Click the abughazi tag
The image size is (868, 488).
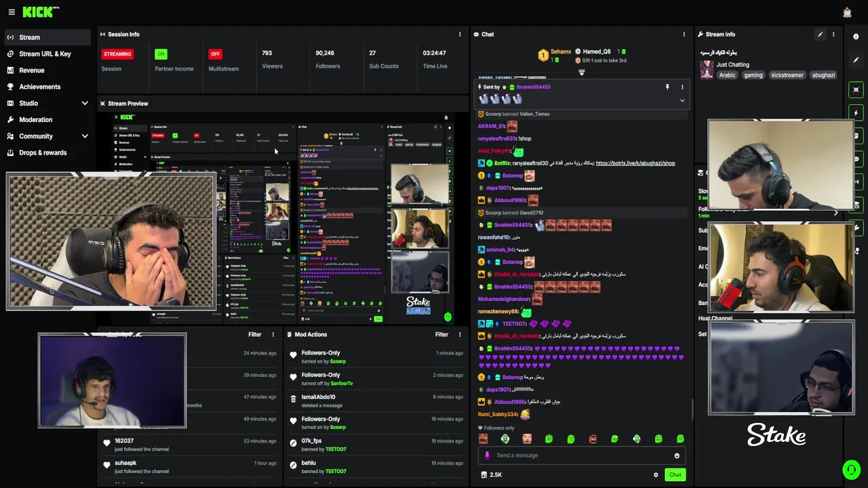pyautogui.click(x=823, y=75)
